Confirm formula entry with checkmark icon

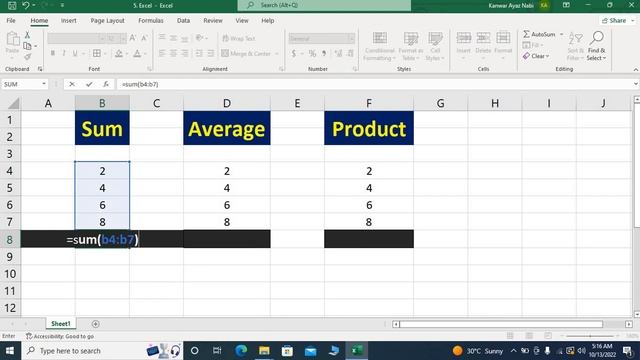tap(89, 84)
